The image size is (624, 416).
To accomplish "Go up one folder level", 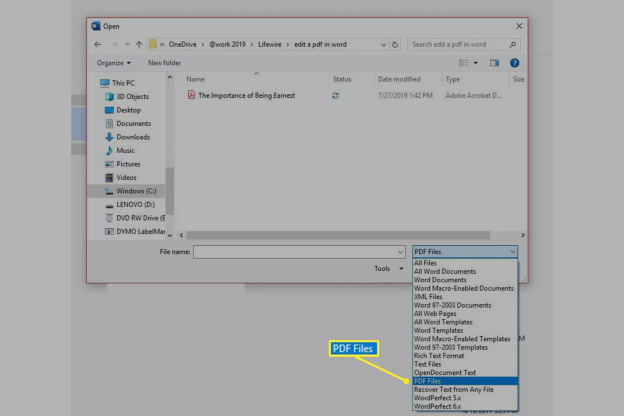I will coord(139,44).
